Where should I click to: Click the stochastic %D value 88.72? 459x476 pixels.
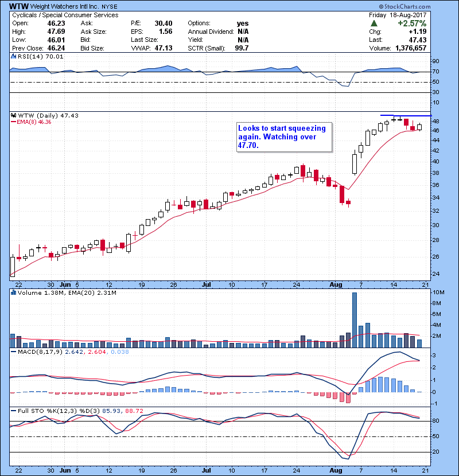(134, 411)
